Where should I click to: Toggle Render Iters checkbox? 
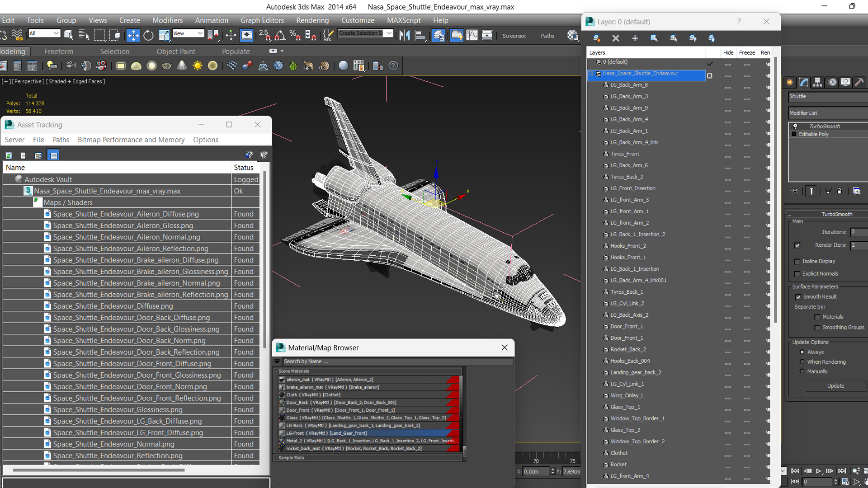pyautogui.click(x=797, y=245)
